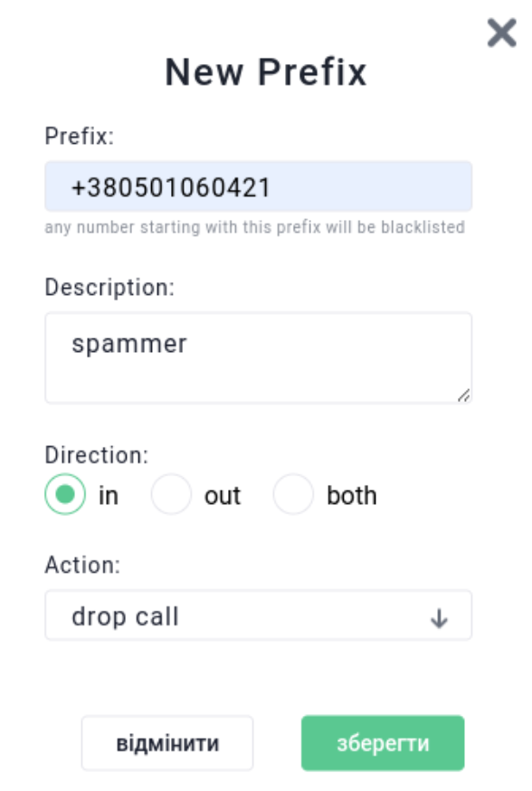Click the 'Prefix:' field label
The width and height of the screenshot is (532, 791).
point(80,136)
